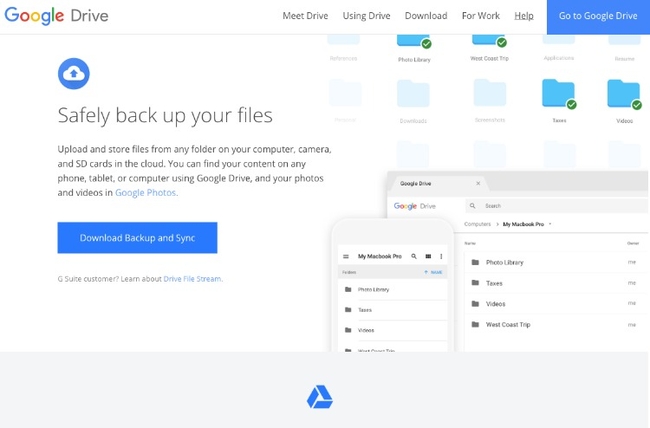This screenshot has width=650, height=428.
Task: Select the Videos blue folder icon
Action: [624, 94]
